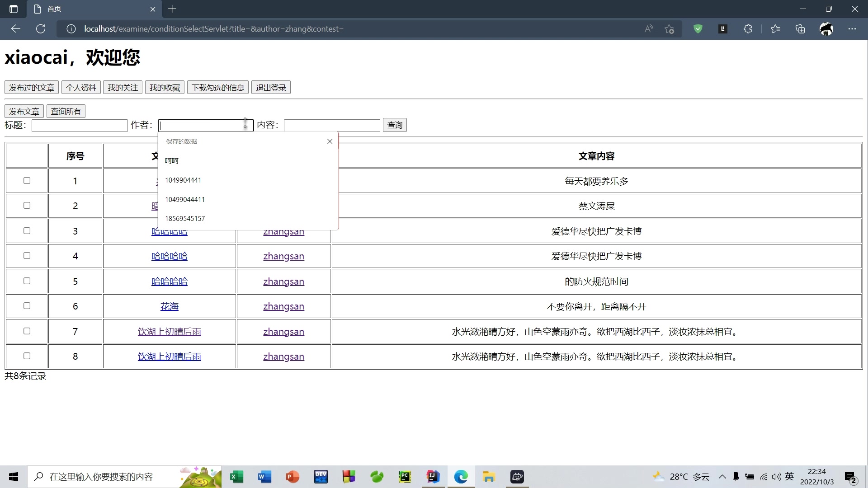Image resolution: width=868 pixels, height=488 pixels.
Task: Focus the 标题 input field
Action: click(80, 126)
